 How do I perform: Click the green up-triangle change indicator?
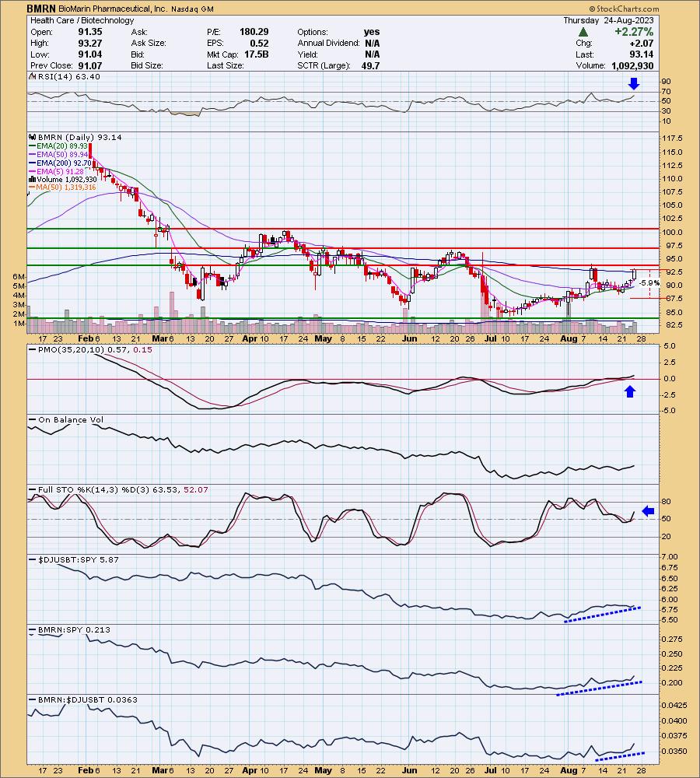(x=583, y=32)
